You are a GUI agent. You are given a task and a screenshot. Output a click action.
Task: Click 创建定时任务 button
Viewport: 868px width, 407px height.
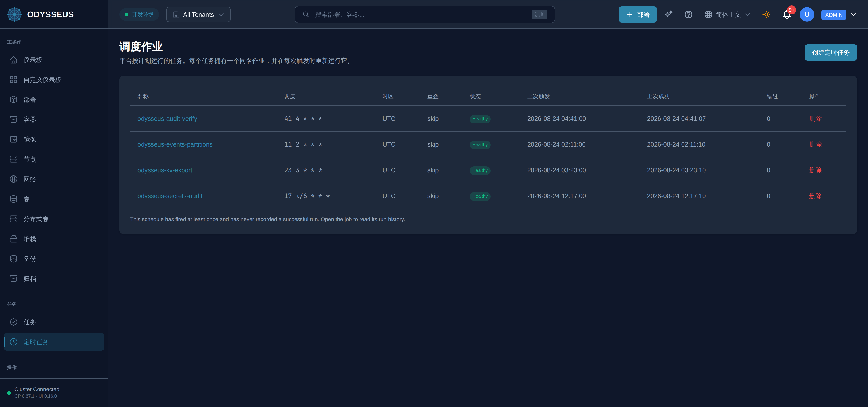coord(831,52)
